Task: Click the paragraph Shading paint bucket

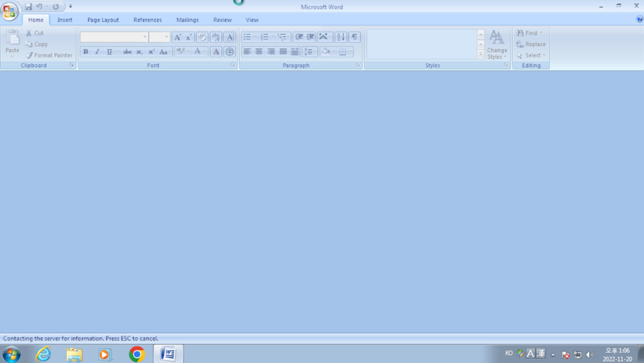Action: (x=326, y=52)
